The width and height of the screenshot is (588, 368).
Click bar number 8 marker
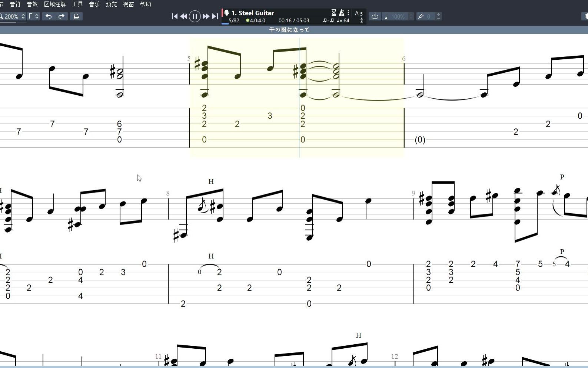pyautogui.click(x=168, y=193)
